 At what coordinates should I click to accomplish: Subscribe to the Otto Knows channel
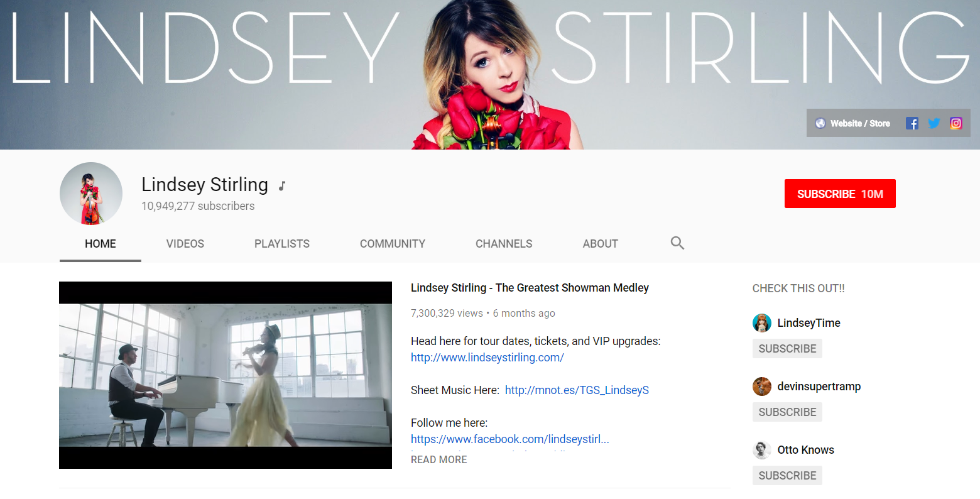pyautogui.click(x=787, y=476)
